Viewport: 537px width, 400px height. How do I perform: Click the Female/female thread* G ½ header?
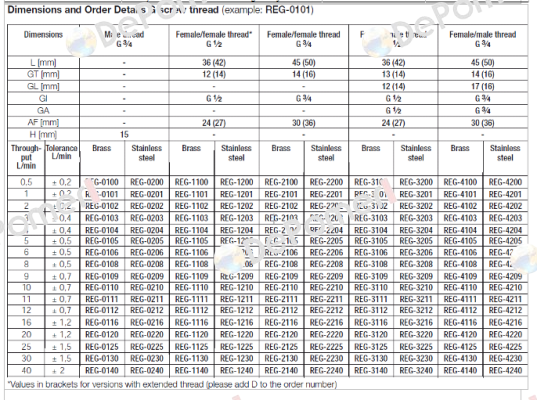click(x=214, y=39)
